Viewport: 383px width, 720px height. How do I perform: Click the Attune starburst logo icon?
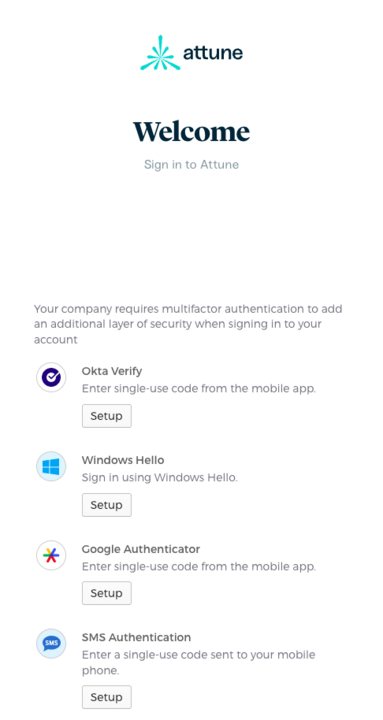158,53
